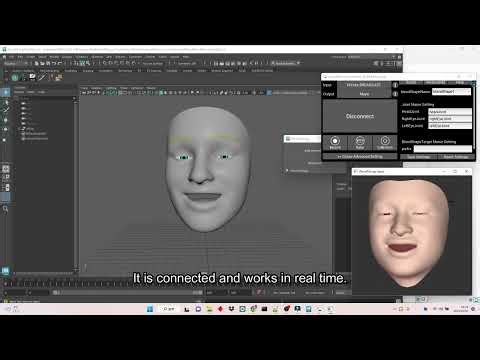Click the taskbar search box
Image resolution: width=480 pixels, height=360 pixels.
(x=169, y=309)
